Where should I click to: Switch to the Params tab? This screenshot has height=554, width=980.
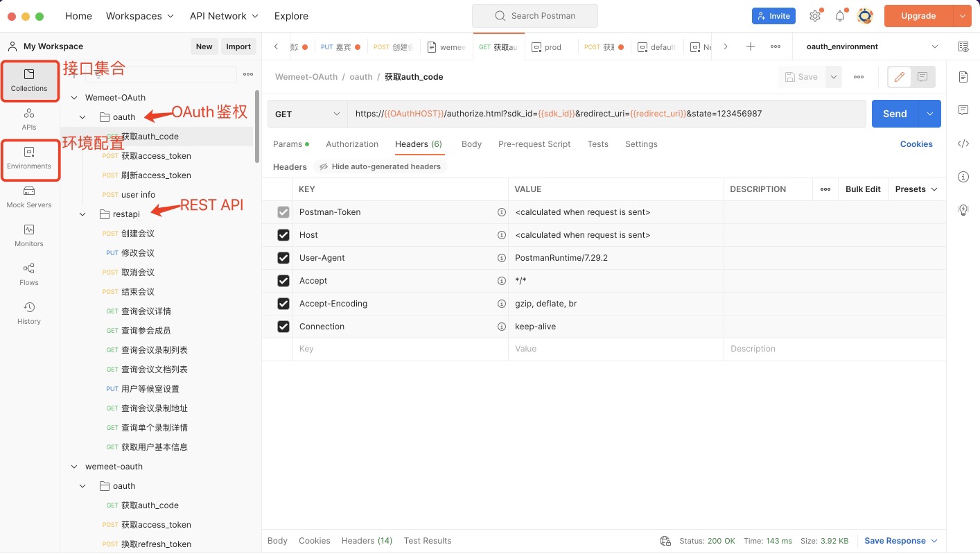tap(291, 144)
